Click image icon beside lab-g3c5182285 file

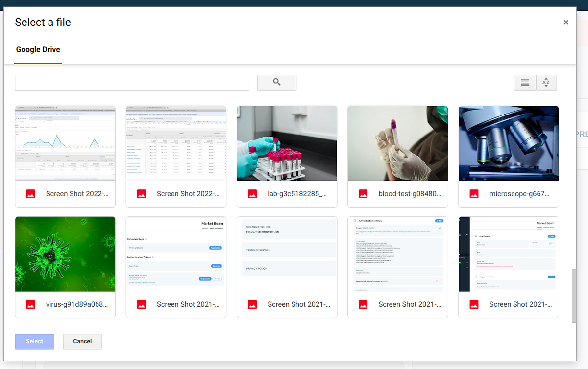click(252, 194)
